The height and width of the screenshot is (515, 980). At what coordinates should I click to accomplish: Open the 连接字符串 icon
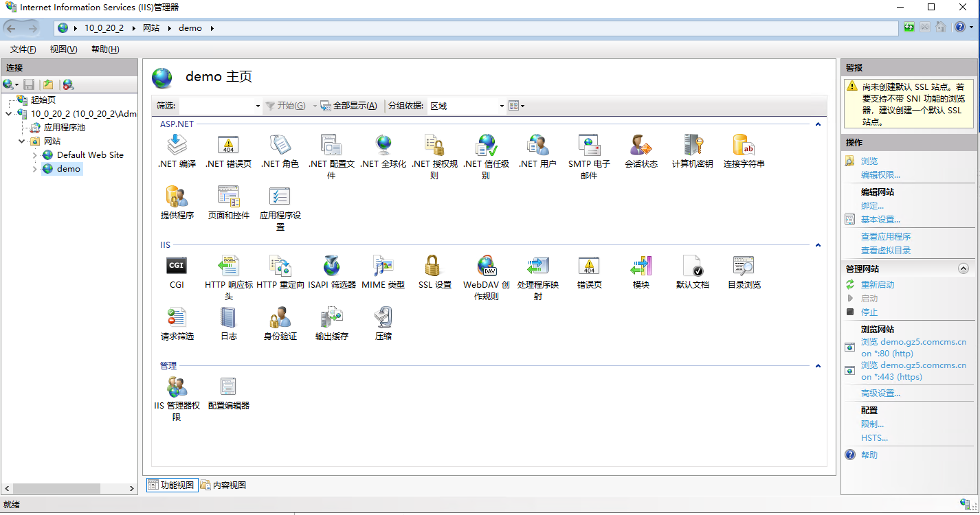click(744, 152)
